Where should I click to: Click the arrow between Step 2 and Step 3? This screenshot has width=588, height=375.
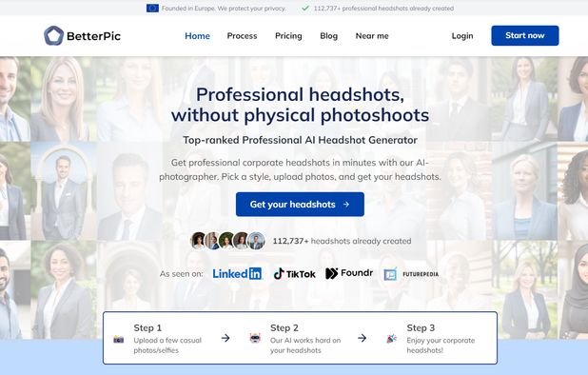pyautogui.click(x=362, y=338)
